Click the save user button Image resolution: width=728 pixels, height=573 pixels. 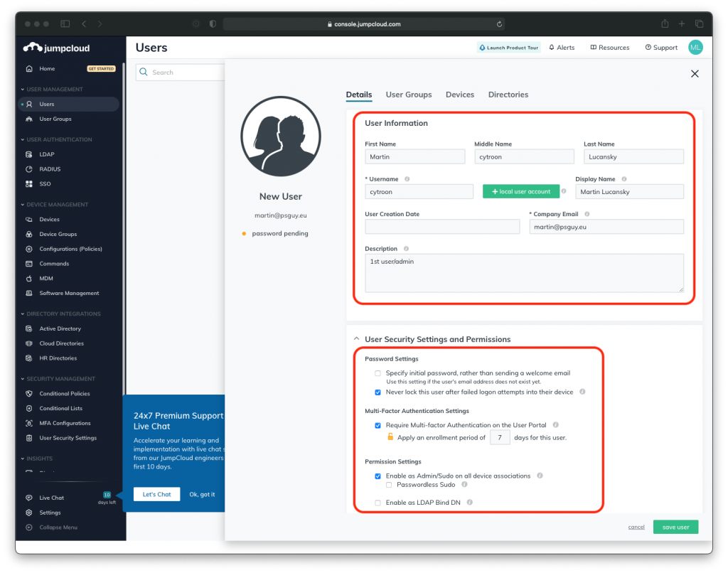click(675, 527)
